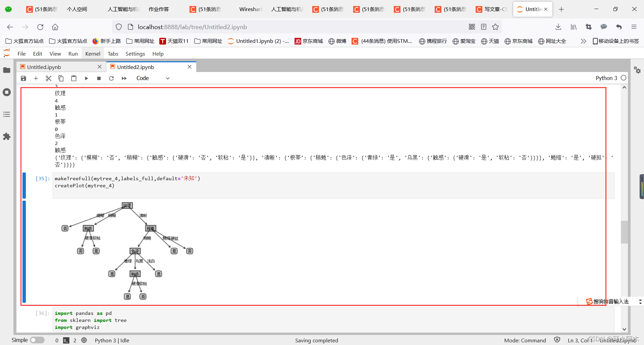The width and height of the screenshot is (644, 345).
Task: Click notebook vertical scrollbar thumb
Action: [x=624, y=232]
